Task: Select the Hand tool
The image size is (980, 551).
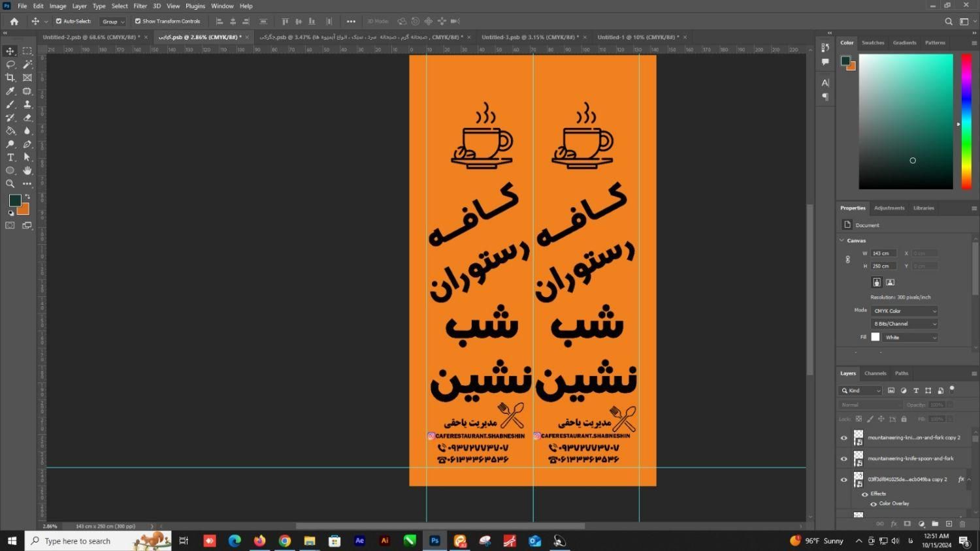Action: point(27,170)
